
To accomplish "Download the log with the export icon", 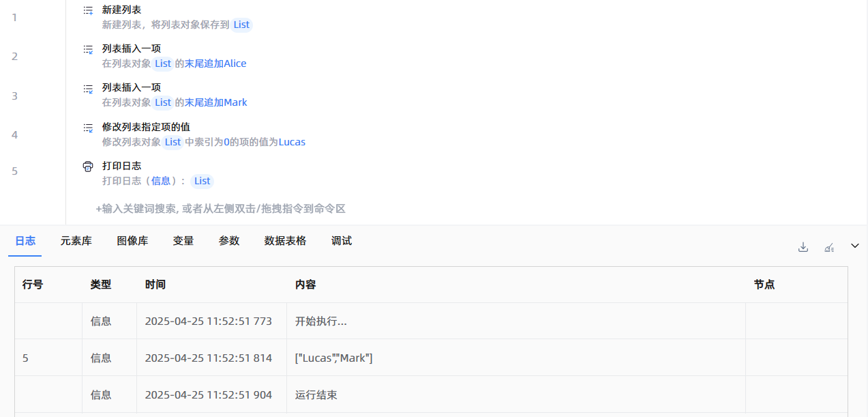I will (803, 247).
